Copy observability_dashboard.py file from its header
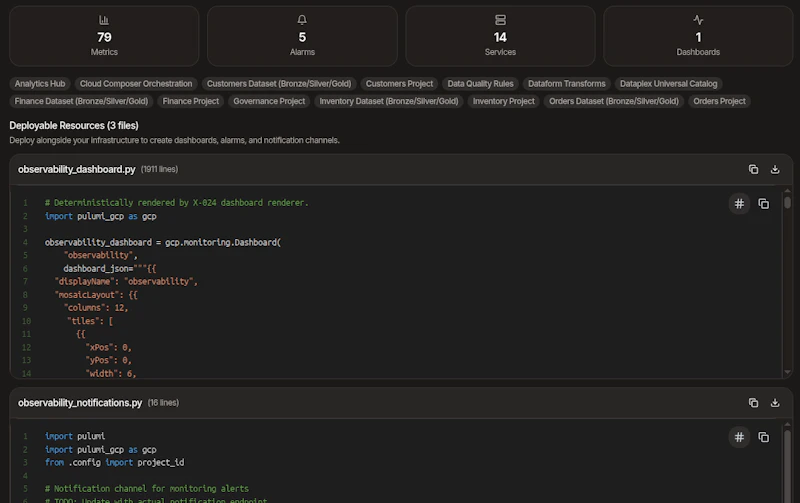This screenshot has width=800, height=503. click(x=753, y=169)
